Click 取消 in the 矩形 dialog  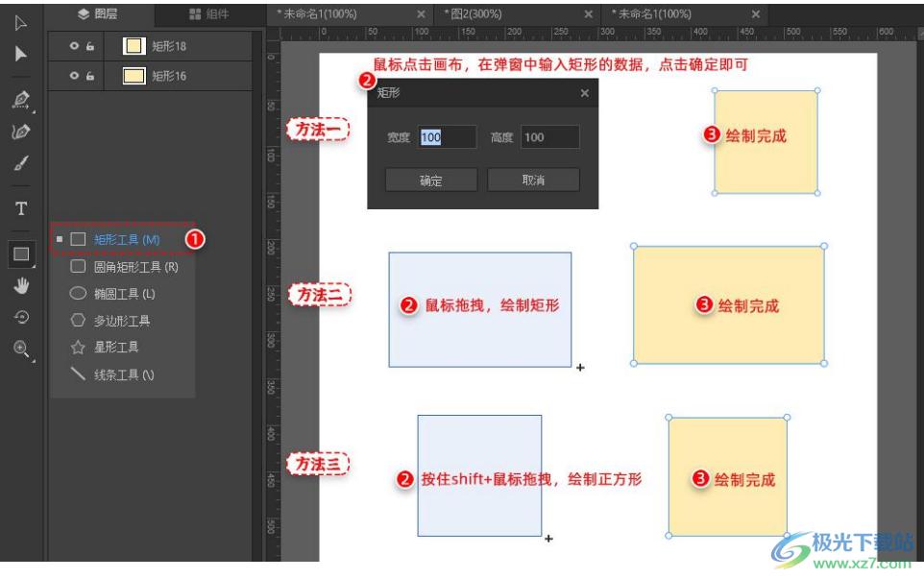tap(533, 181)
